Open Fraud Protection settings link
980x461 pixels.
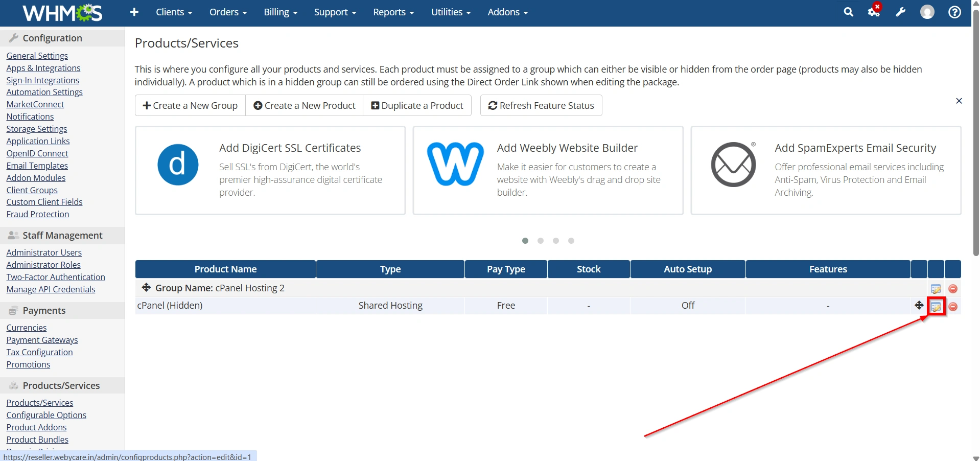(x=38, y=214)
